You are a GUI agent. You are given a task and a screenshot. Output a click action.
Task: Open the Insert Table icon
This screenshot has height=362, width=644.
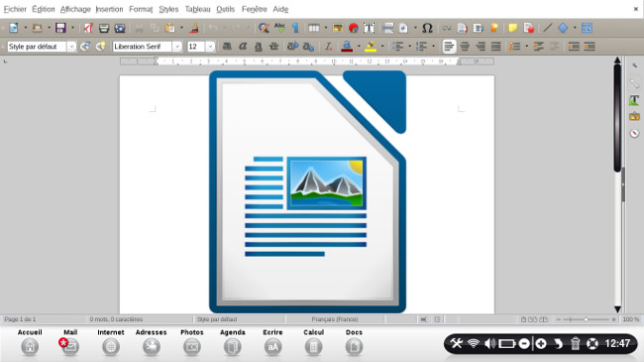point(314,28)
